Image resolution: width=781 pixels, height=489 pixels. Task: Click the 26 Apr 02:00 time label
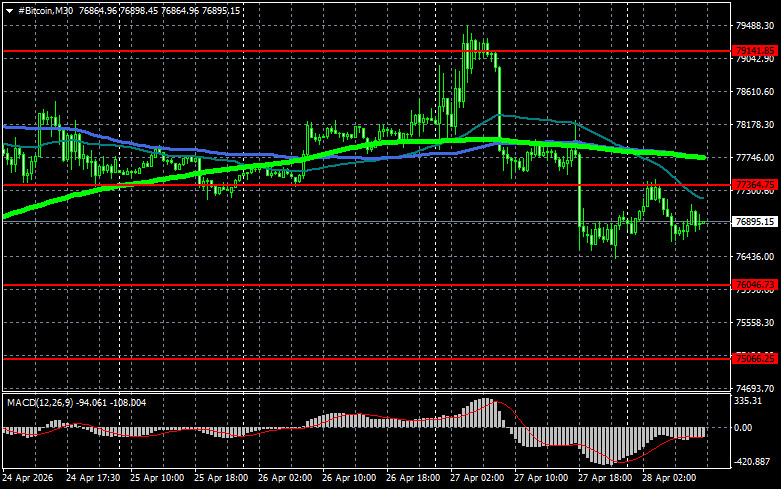[x=285, y=478]
